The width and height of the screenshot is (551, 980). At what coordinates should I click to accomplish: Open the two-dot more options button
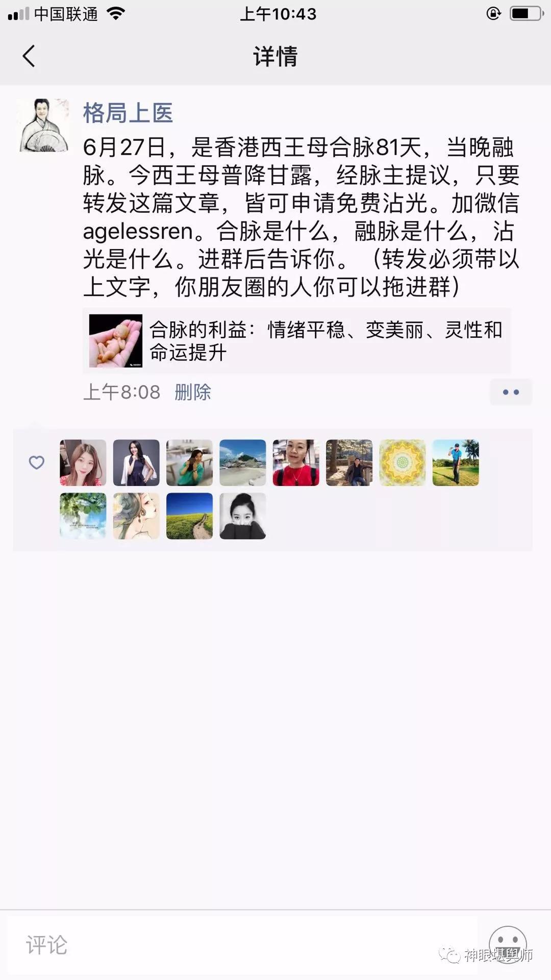pos(511,392)
